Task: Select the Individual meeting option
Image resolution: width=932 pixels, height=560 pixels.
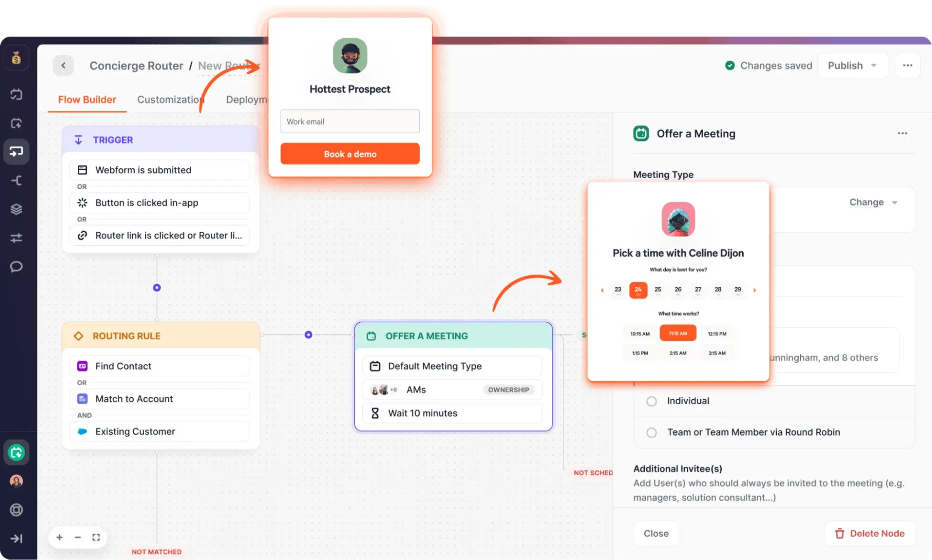Action: click(x=651, y=401)
